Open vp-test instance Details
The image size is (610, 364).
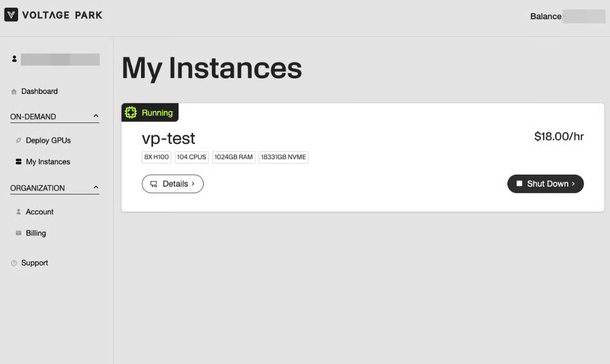coord(172,184)
